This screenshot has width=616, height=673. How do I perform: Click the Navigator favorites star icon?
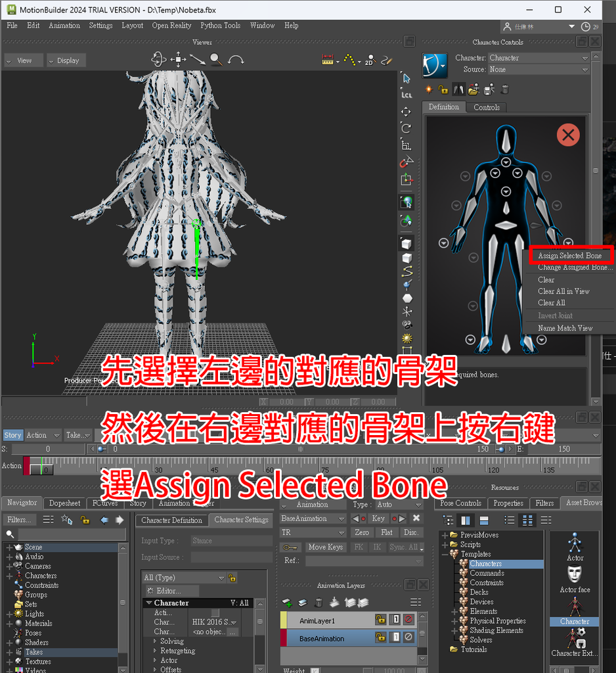click(67, 520)
